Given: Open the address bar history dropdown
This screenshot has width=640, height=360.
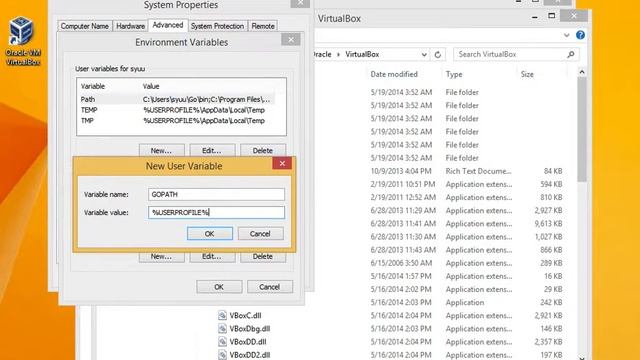Looking at the screenshot, I should click(x=424, y=54).
